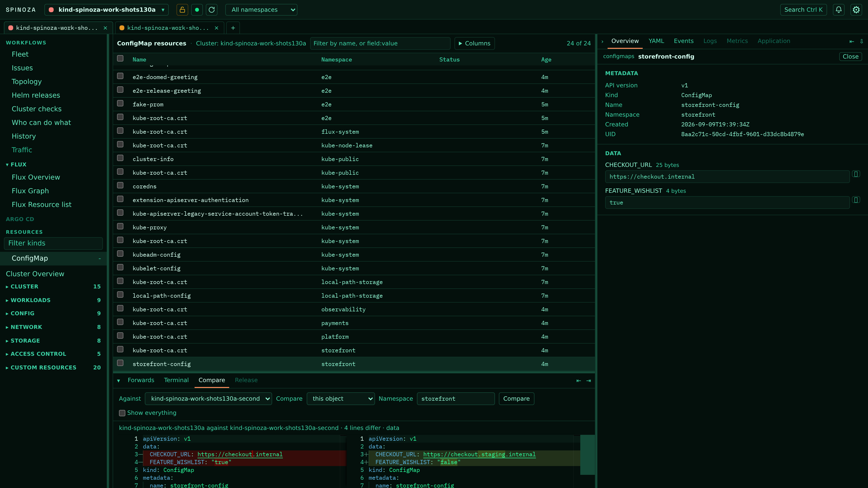Open the Against cluster dropdown

click(208, 399)
